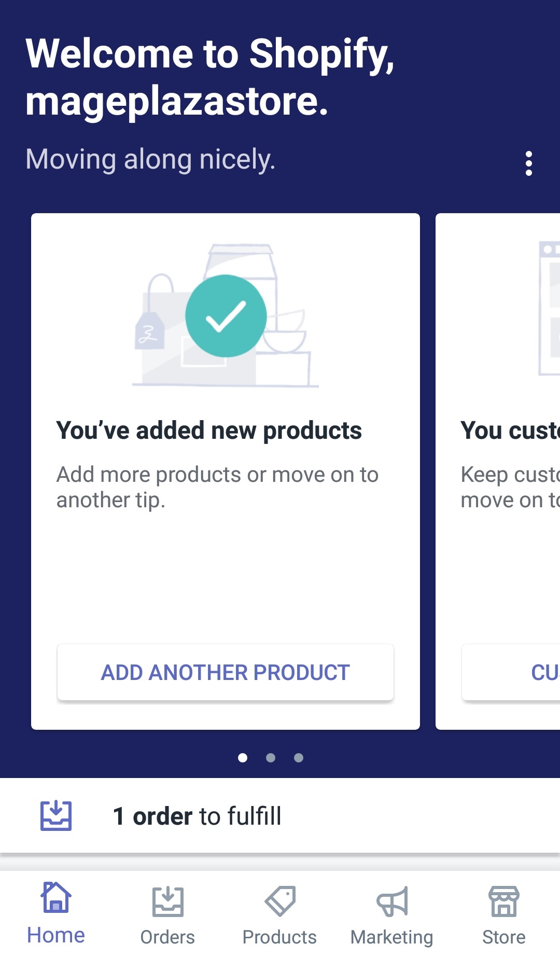Select the first carousel page dot

click(242, 758)
